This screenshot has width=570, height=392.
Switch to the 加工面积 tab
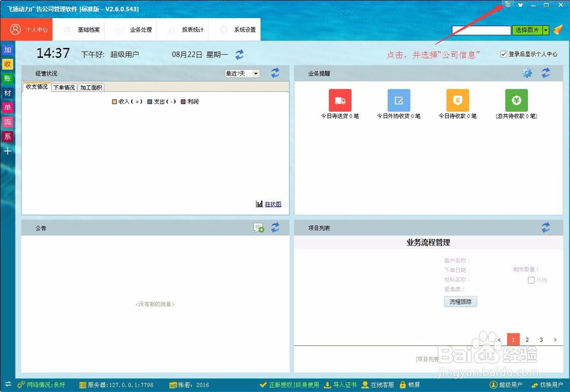coord(91,87)
